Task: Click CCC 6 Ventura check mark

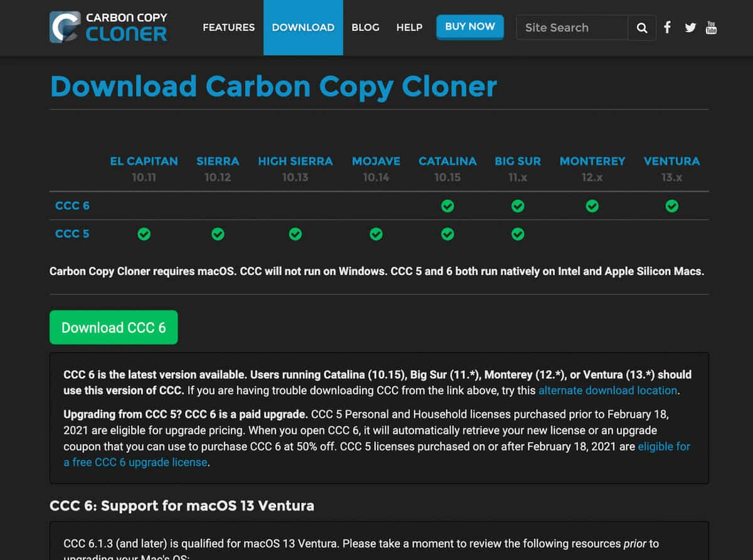Action: point(672,206)
